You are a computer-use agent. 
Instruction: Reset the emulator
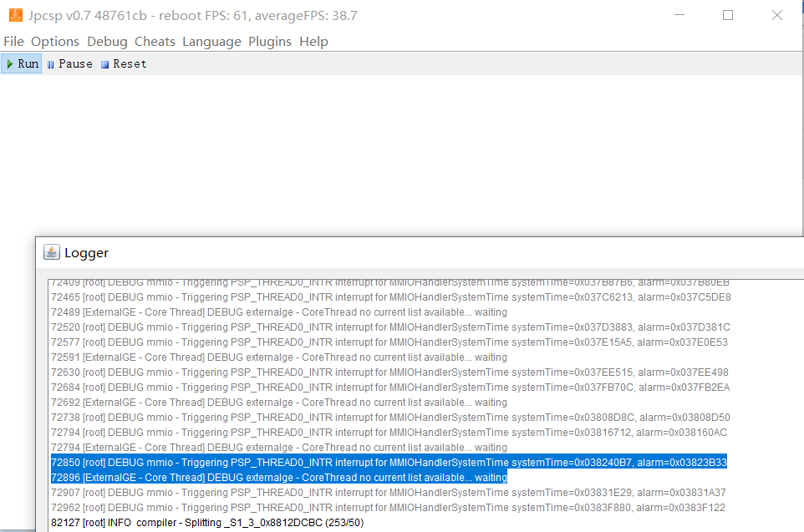tap(124, 64)
